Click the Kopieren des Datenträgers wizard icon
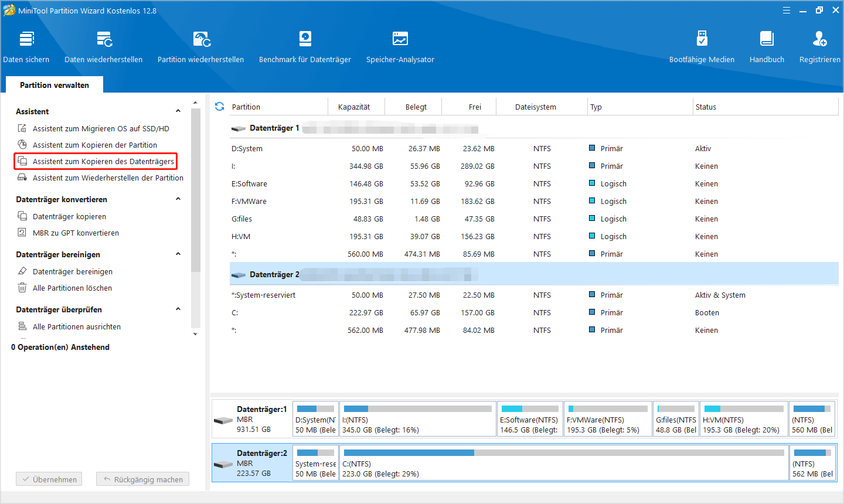 click(22, 161)
